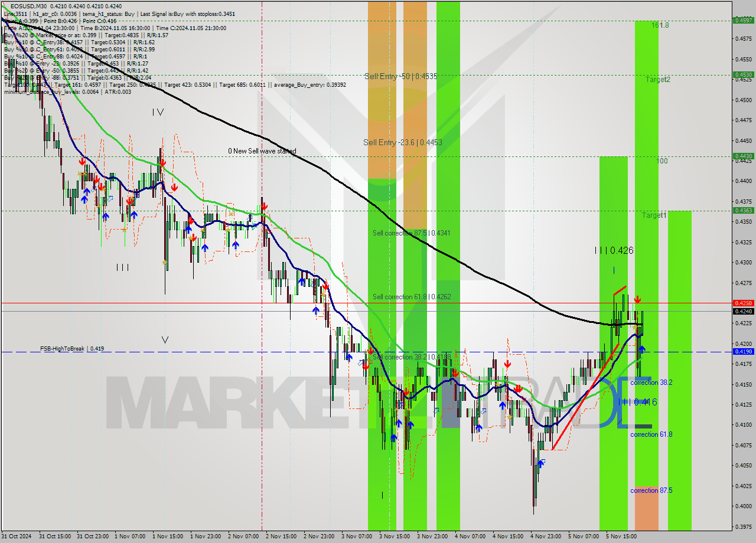Click the 0.4000 price axis label
Viewport: 756px width, 543px height.
coord(744,506)
